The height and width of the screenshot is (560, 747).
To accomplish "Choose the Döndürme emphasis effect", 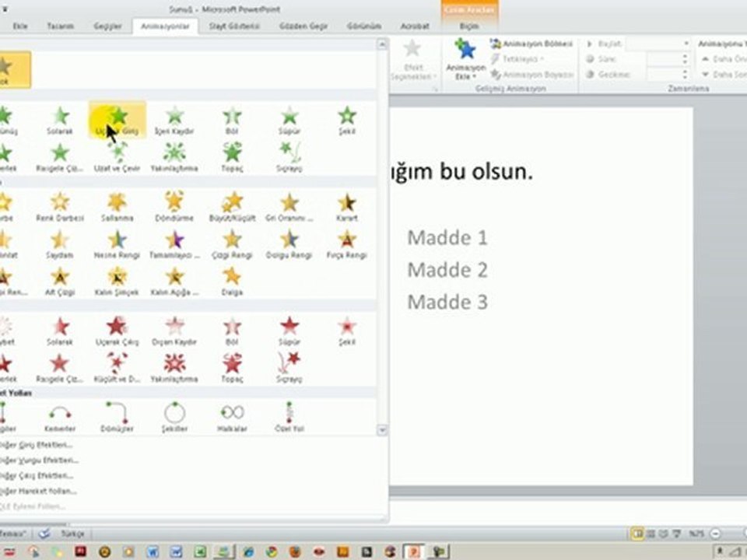I will pos(174,207).
